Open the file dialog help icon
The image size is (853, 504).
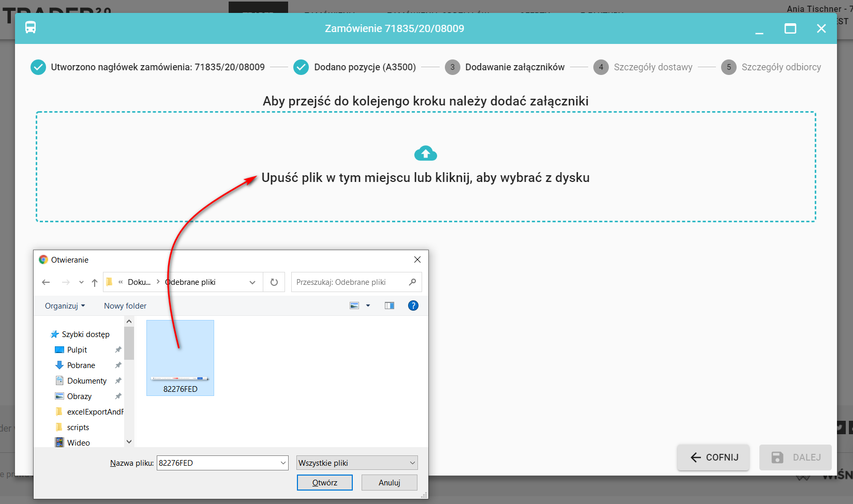coord(413,306)
